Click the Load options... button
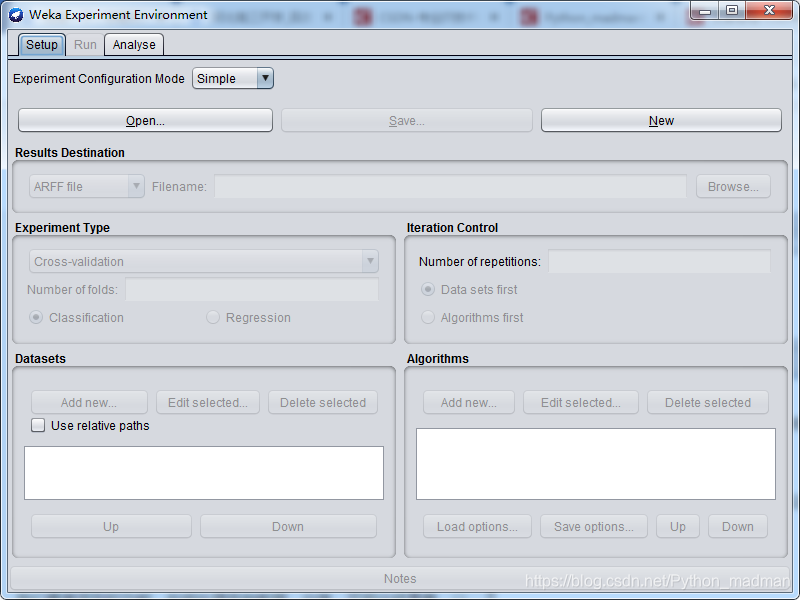Image resolution: width=800 pixels, height=600 pixels. [477, 527]
